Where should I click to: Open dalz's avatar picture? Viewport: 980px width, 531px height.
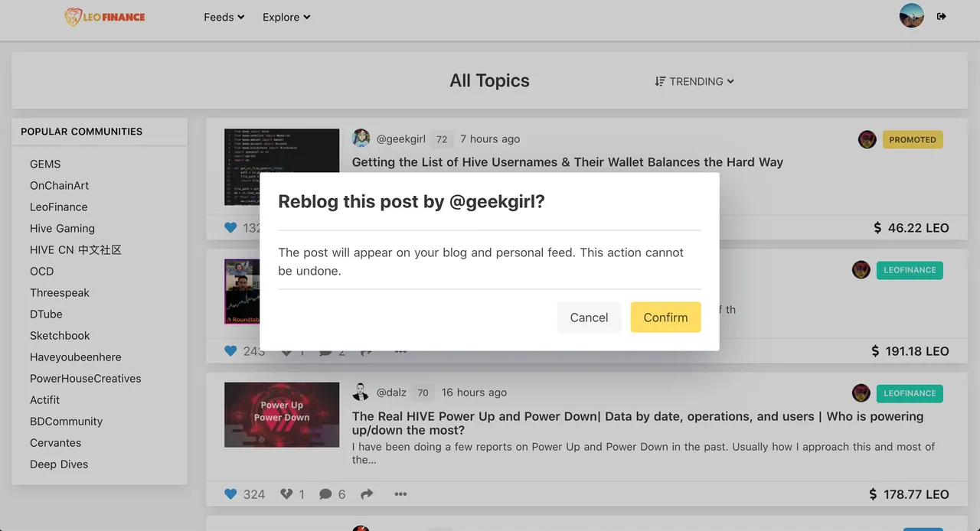361,393
